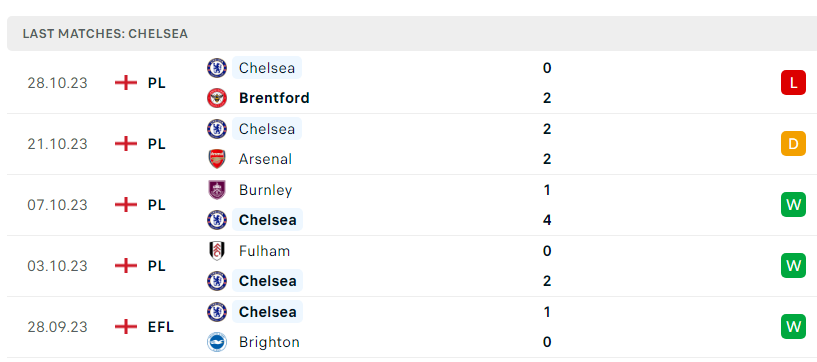Click W badge for Brighton match

click(793, 327)
